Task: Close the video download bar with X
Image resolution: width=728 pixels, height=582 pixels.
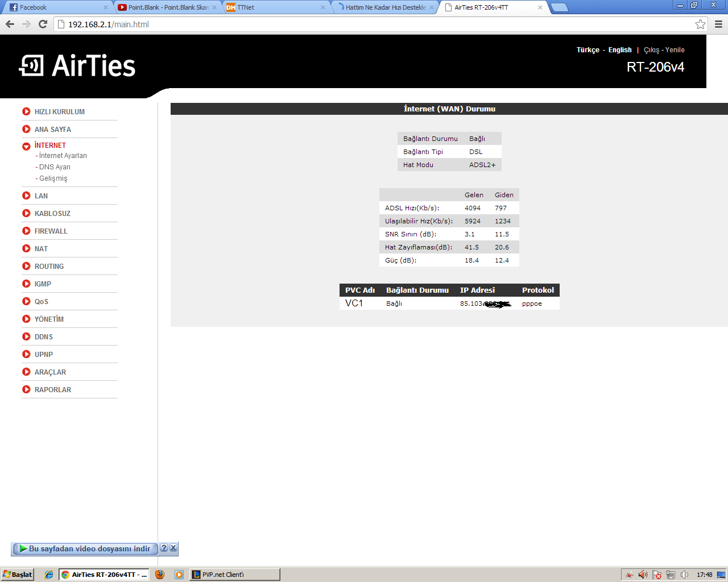Action: 173,548
